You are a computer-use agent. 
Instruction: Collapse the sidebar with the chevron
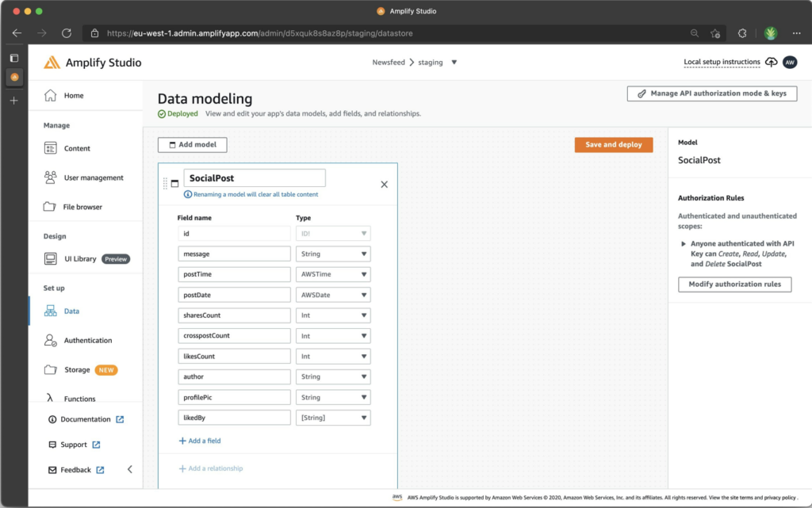point(129,469)
